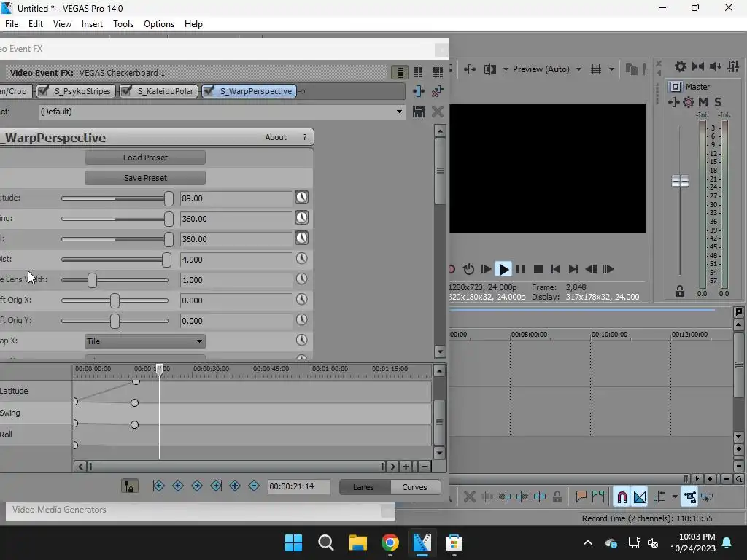The image size is (747, 560).
Task: Open the Edit menu
Action: tap(36, 24)
